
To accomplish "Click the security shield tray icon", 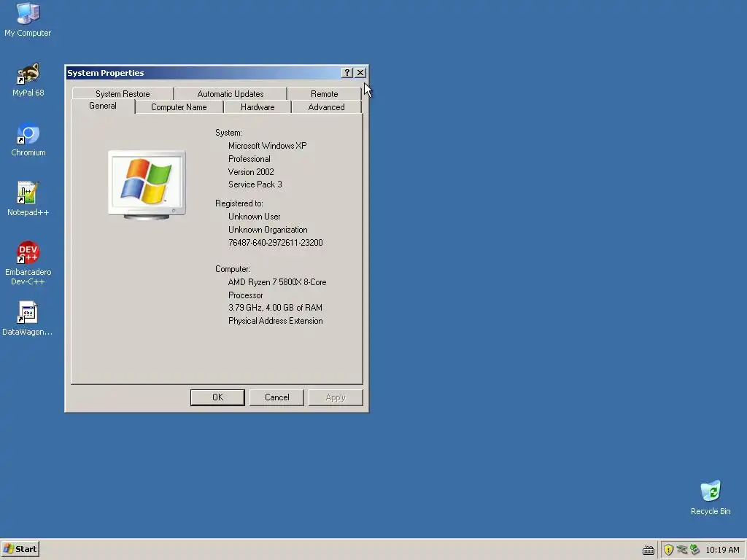I will (668, 550).
